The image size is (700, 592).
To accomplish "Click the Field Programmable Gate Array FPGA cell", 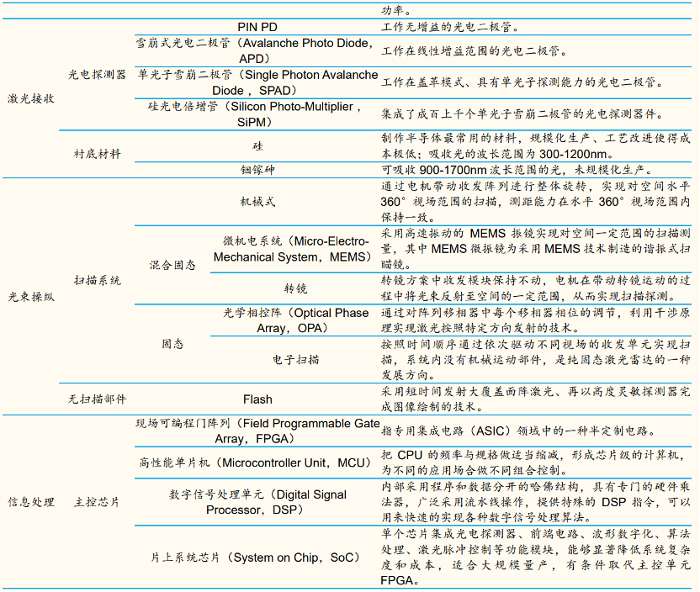I will coord(257,431).
